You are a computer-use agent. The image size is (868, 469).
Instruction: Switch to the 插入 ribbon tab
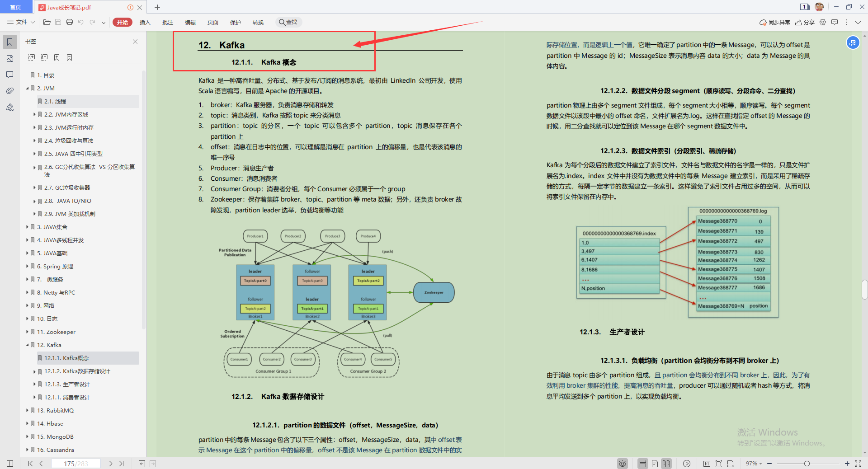point(145,22)
